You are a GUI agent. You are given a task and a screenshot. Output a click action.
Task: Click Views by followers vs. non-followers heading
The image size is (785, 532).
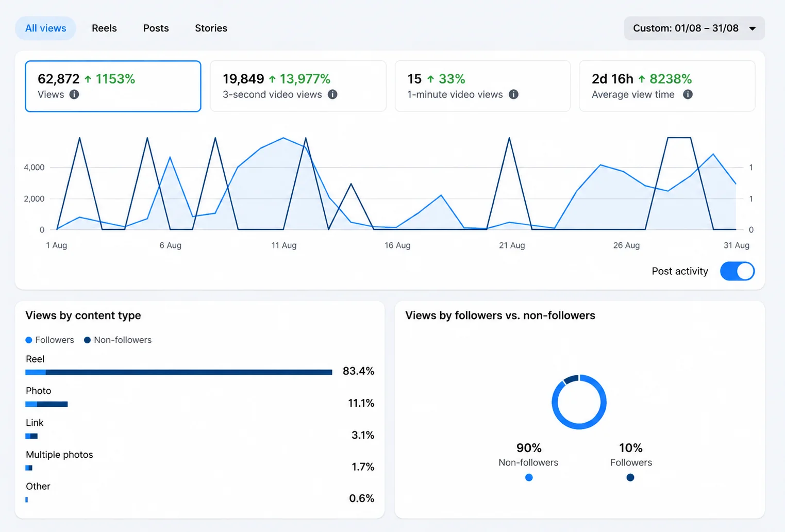click(x=500, y=315)
